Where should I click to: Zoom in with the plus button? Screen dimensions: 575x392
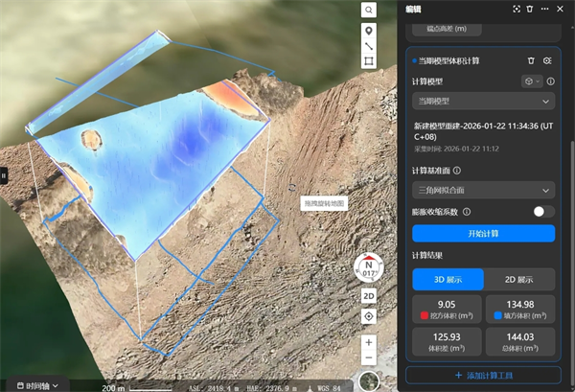369,342
